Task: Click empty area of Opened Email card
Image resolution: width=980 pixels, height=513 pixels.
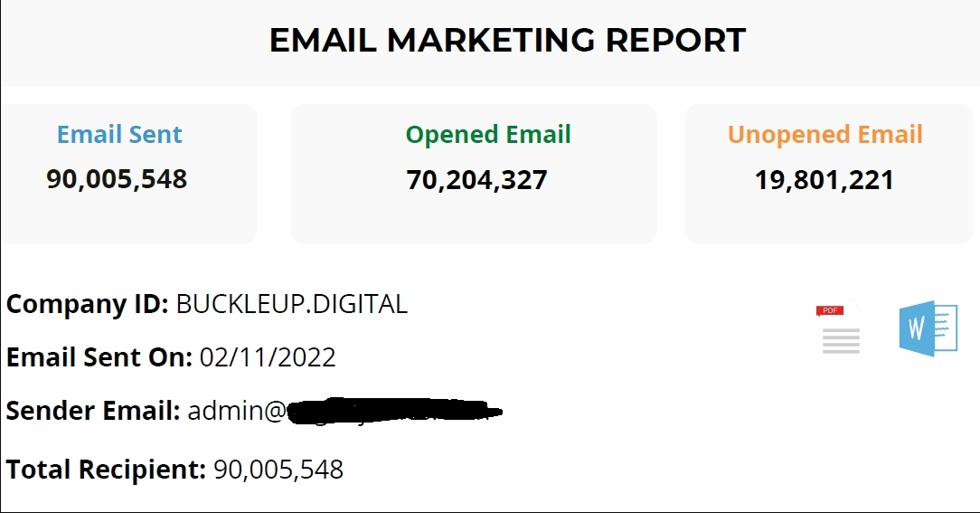Action: point(474,221)
